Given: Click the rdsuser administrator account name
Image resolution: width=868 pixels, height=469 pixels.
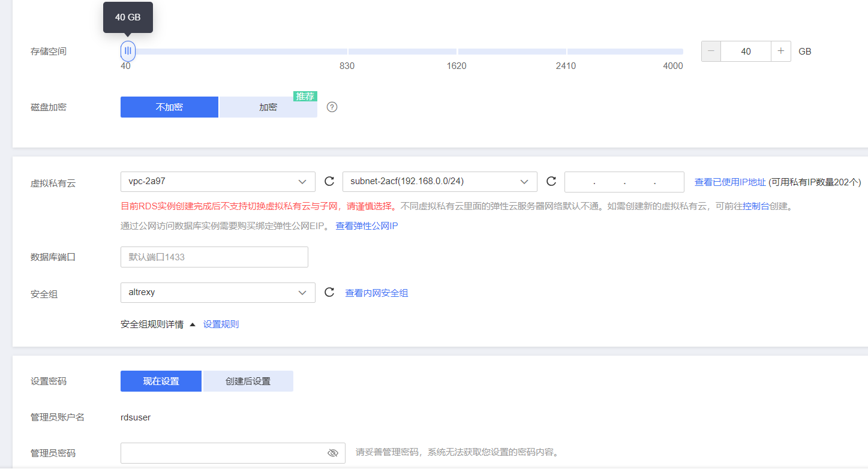Looking at the screenshot, I should pyautogui.click(x=136, y=417).
